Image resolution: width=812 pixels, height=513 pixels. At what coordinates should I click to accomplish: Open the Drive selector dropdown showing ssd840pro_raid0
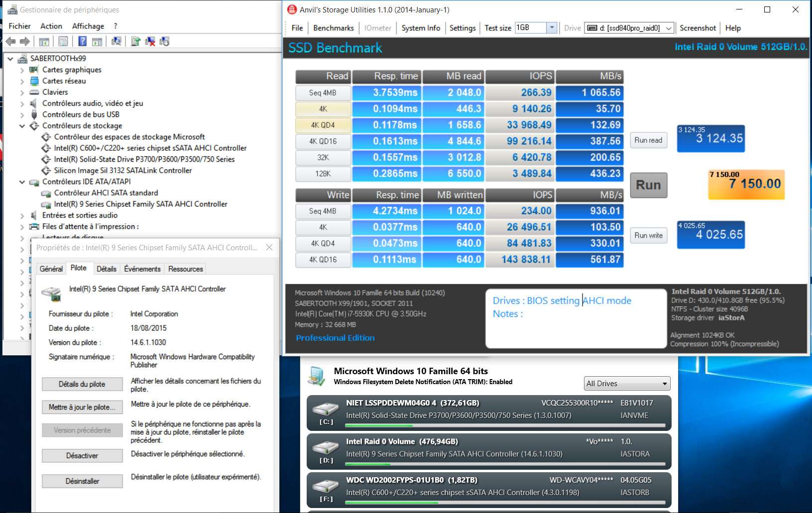coord(669,28)
